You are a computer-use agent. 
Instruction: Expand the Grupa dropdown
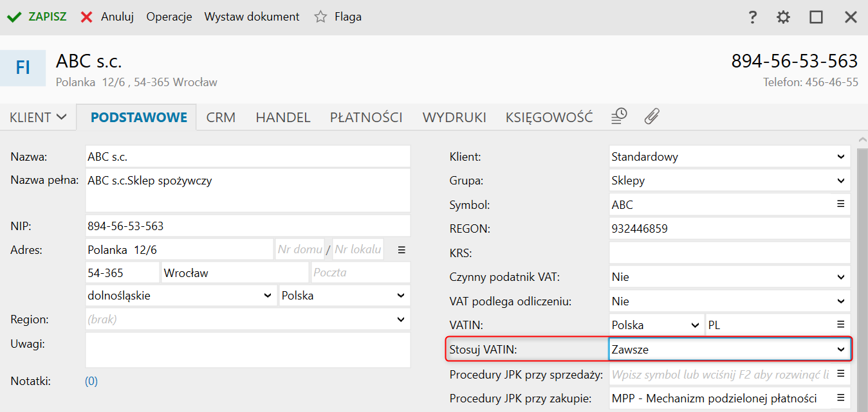click(840, 181)
